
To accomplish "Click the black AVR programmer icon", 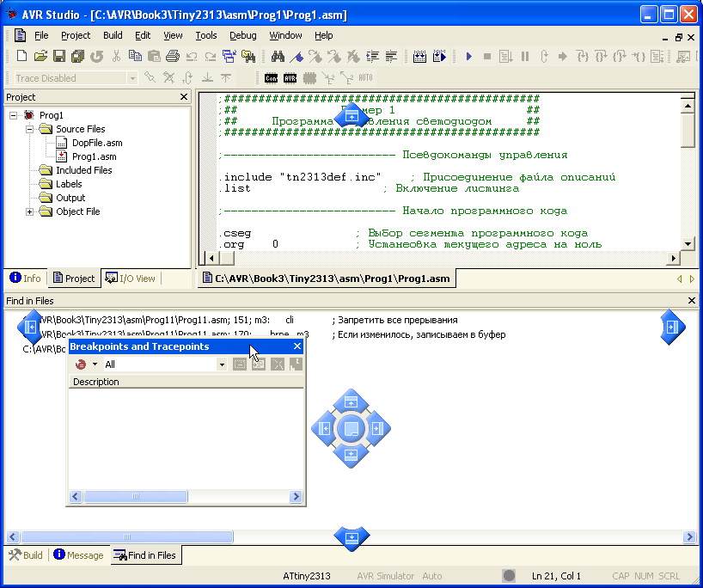I will [290, 78].
